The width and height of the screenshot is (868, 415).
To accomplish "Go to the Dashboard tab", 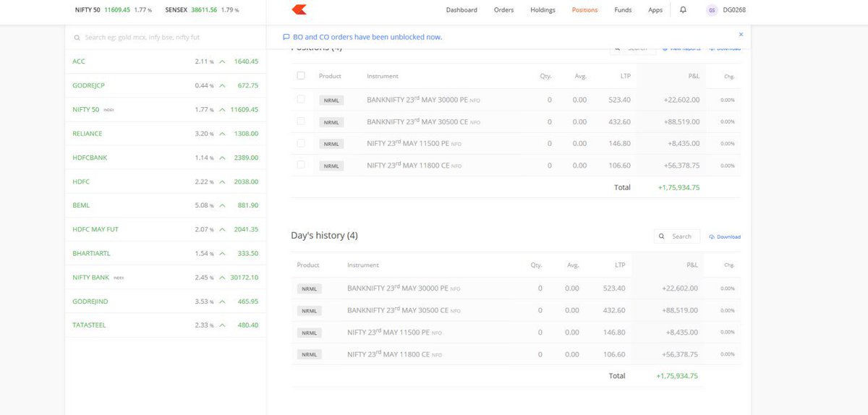I will (461, 10).
